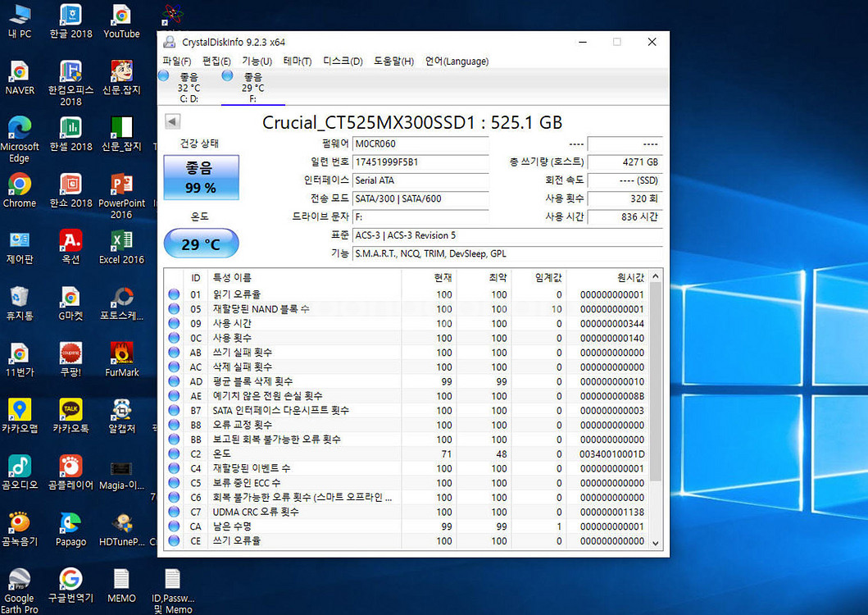Open the YouTube desktop shortcut
868x615 pixels.
pos(121,21)
